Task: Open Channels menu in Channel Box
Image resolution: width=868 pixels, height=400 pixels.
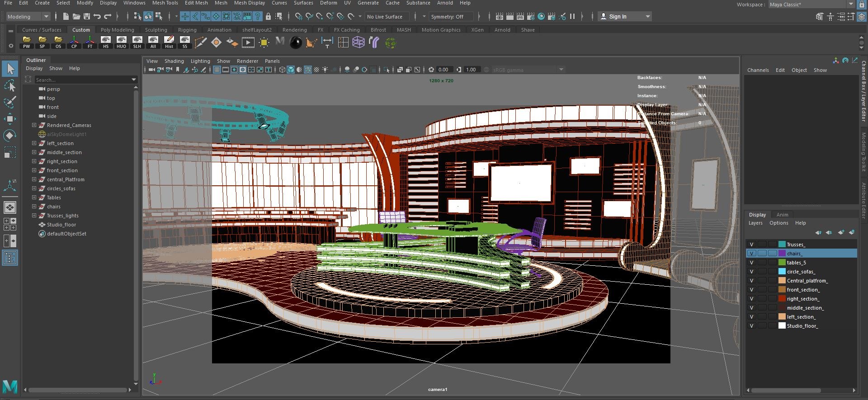Action: tap(758, 70)
